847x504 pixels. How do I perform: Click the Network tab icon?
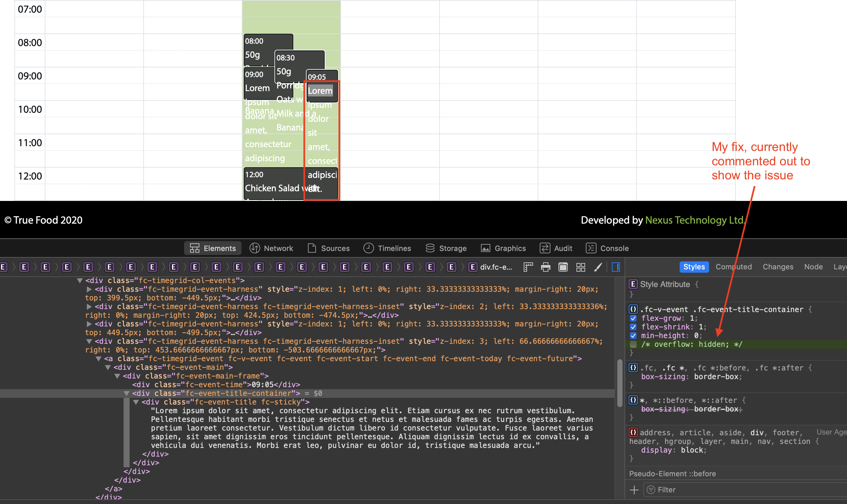click(x=255, y=248)
